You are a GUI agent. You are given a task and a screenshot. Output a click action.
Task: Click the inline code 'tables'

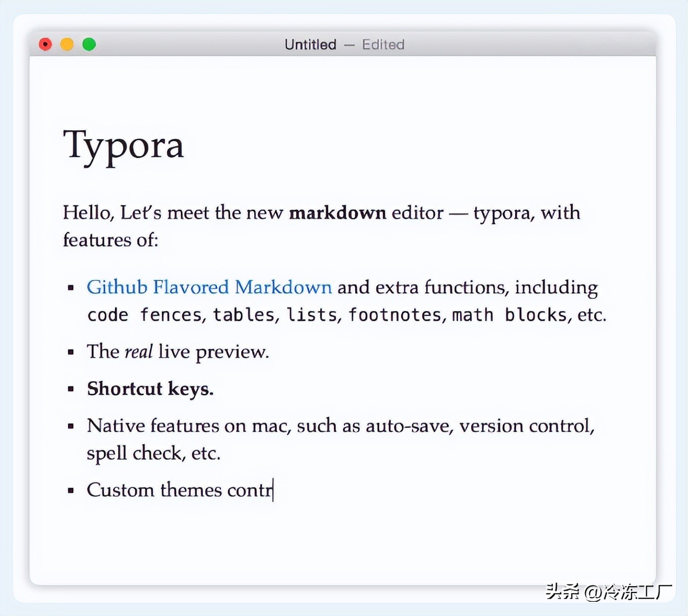(243, 315)
